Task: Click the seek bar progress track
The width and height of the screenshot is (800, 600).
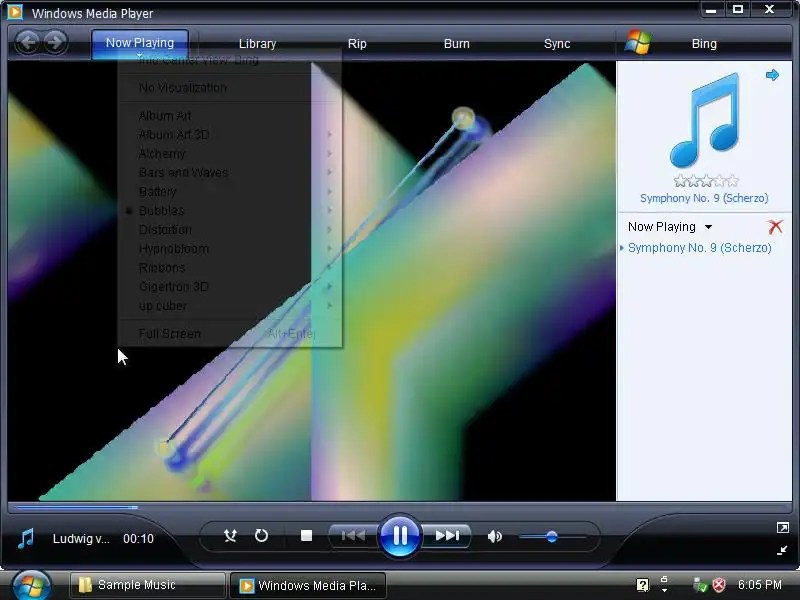Action: pyautogui.click(x=400, y=508)
